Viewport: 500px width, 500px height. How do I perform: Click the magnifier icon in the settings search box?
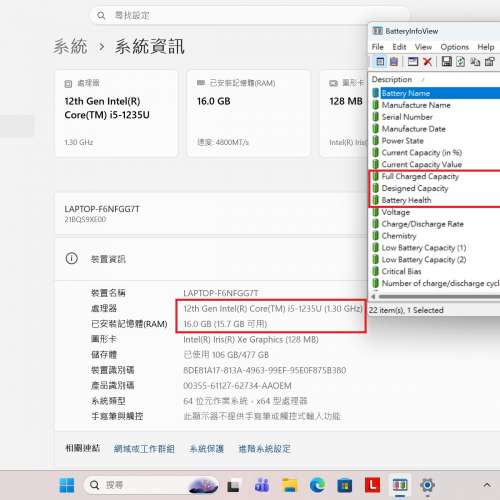(x=101, y=15)
